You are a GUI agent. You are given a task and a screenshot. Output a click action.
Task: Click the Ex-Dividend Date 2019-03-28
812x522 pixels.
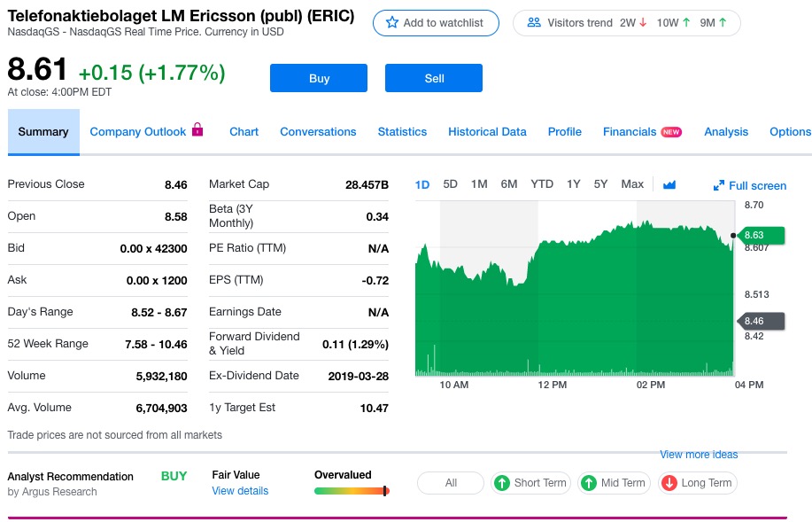[359, 377]
